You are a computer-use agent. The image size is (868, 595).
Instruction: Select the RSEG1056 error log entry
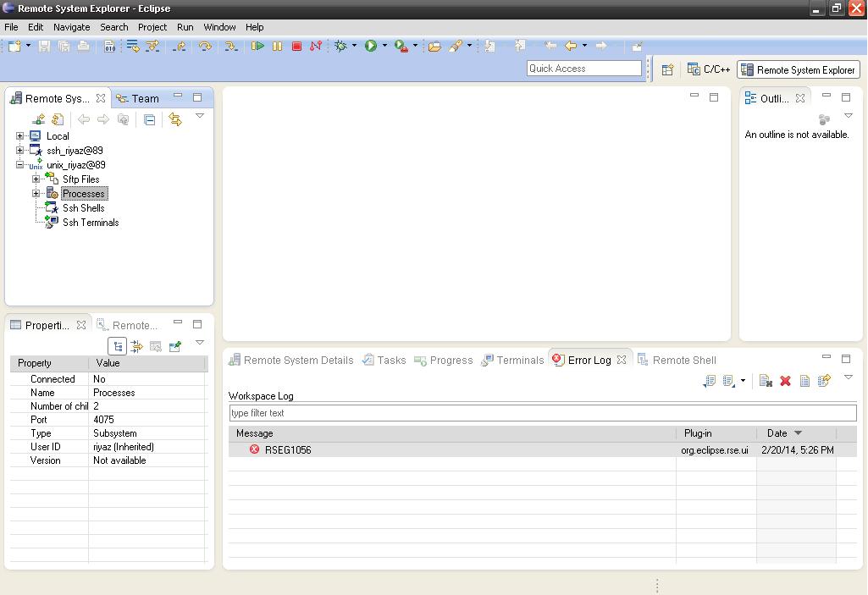click(x=288, y=450)
